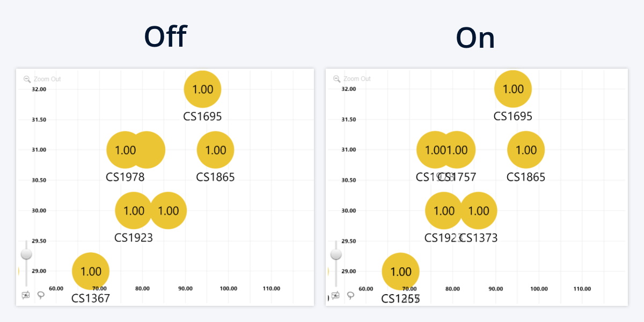
Task: Select the CS1695 bubble in the On chart
Action: tap(513, 89)
